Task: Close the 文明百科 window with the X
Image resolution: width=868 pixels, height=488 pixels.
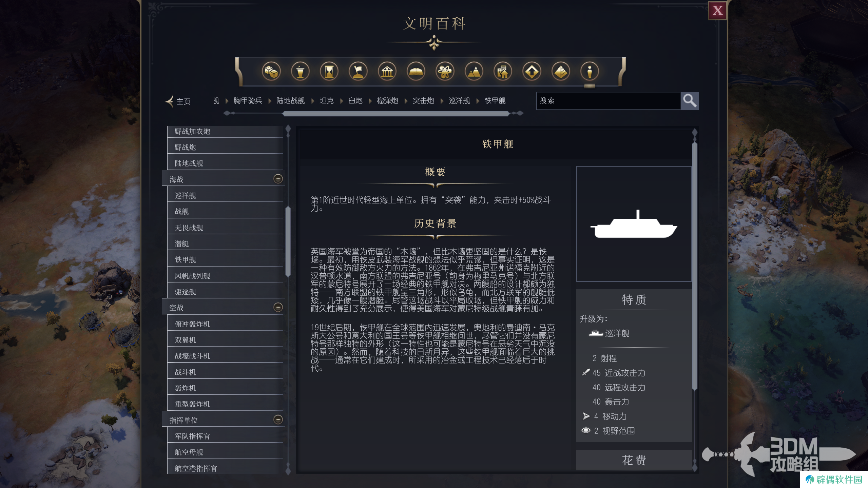Action: pos(717,11)
